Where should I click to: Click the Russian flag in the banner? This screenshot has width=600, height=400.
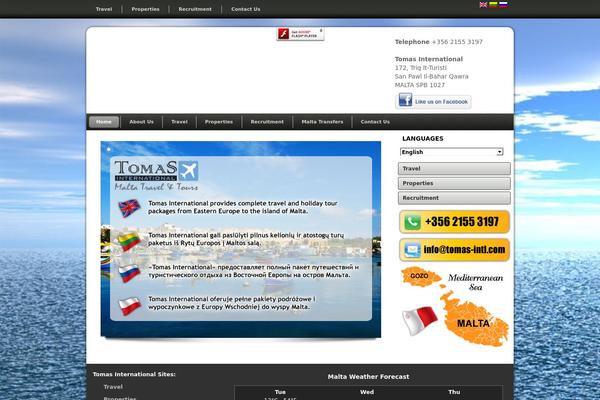(x=129, y=273)
